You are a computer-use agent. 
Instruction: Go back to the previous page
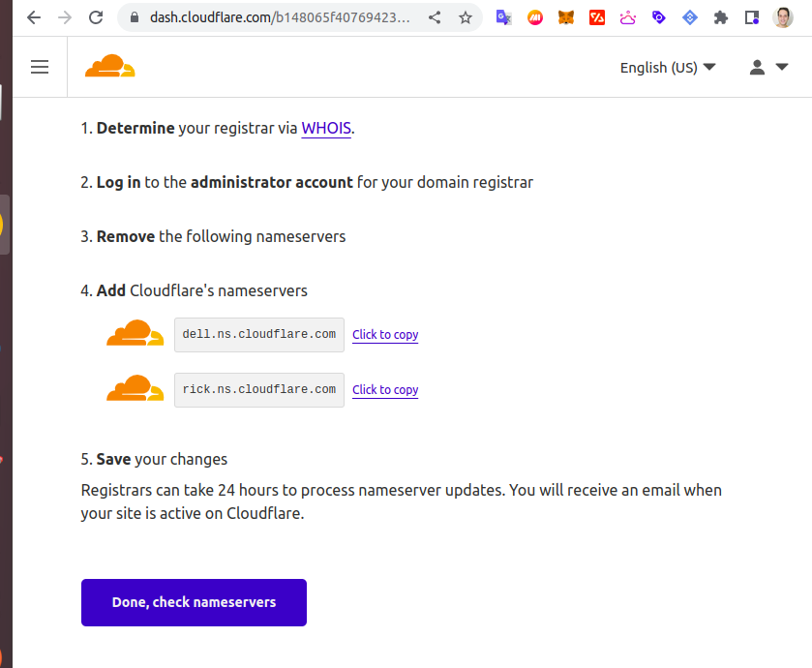tap(34, 17)
